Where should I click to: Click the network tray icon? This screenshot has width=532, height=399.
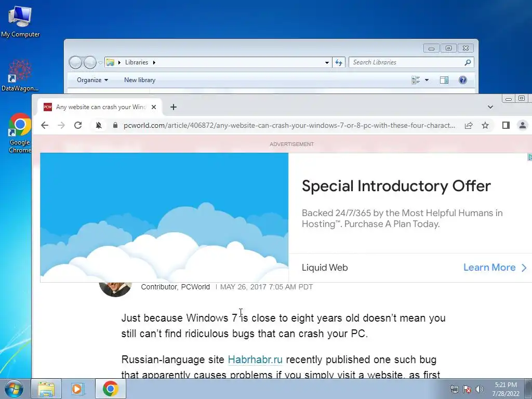pyautogui.click(x=454, y=389)
